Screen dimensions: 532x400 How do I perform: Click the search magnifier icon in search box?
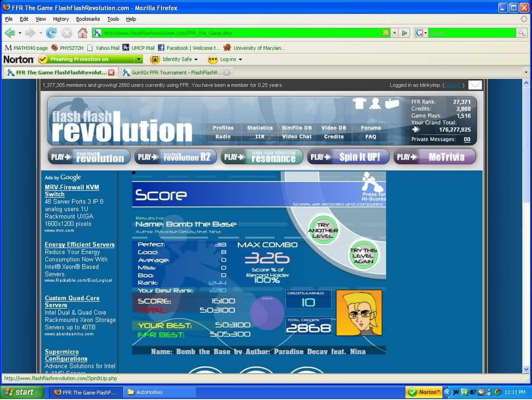521,33
